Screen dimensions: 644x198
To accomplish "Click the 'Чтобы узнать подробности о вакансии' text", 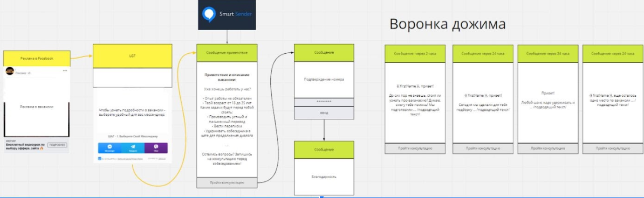I will [x=132, y=113].
